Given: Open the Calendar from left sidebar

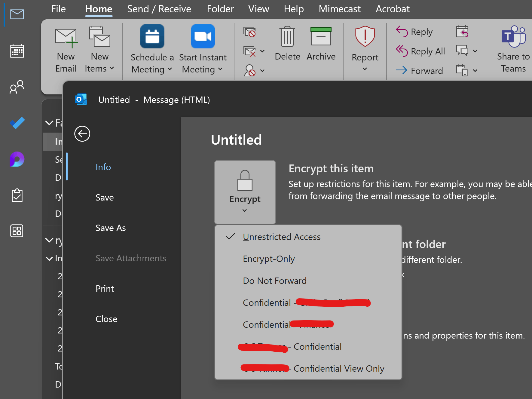Looking at the screenshot, I should tap(17, 51).
